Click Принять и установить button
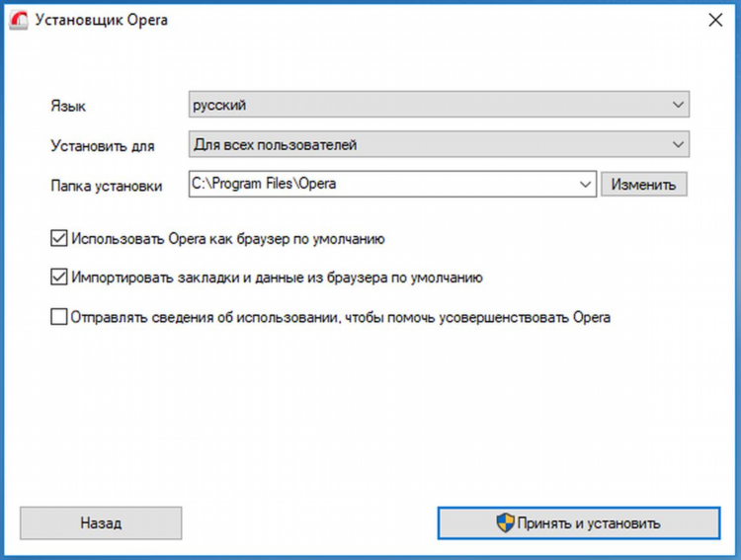 [579, 523]
